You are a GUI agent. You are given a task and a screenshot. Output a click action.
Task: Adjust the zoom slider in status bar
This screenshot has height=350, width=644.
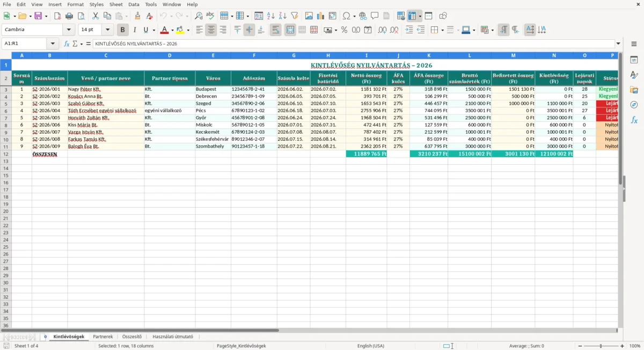point(601,346)
